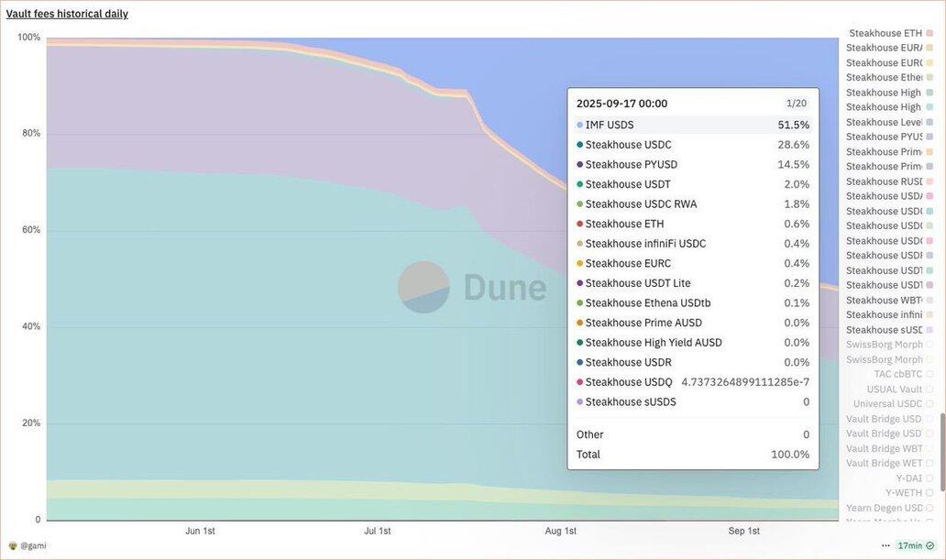Image resolution: width=946 pixels, height=560 pixels.
Task: Click the Steakhouse EURC legend color swatch
Action: (929, 62)
